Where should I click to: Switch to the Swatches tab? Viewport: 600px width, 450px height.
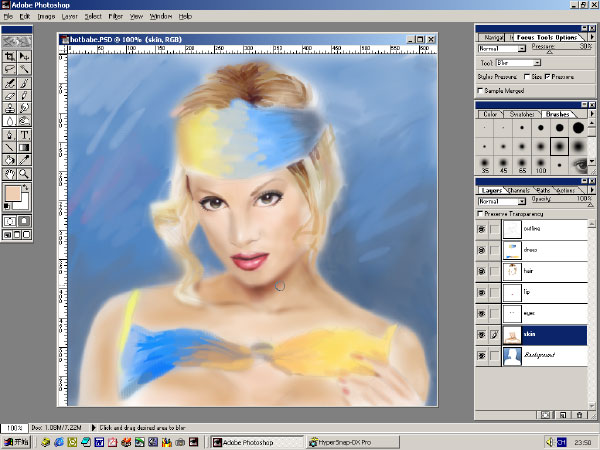coord(522,114)
